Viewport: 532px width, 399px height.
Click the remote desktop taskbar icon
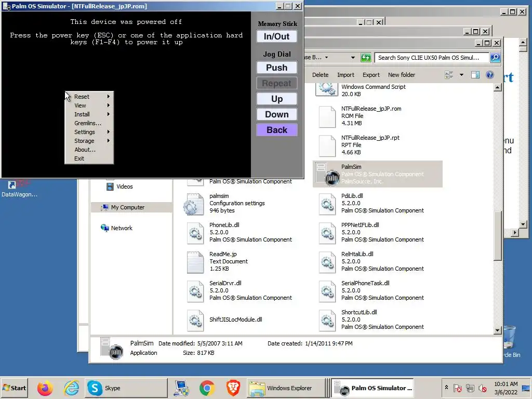tap(181, 388)
